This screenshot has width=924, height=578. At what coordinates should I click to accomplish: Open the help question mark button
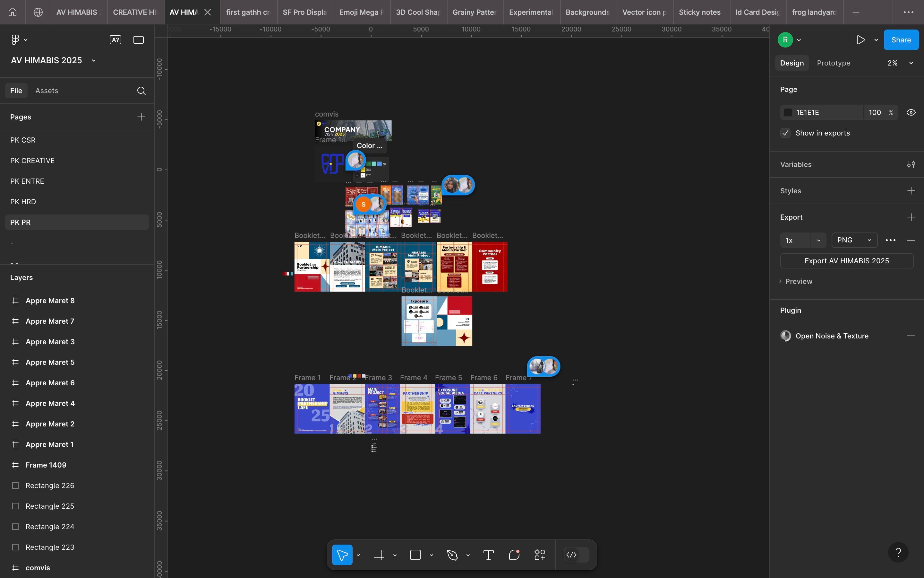click(898, 552)
